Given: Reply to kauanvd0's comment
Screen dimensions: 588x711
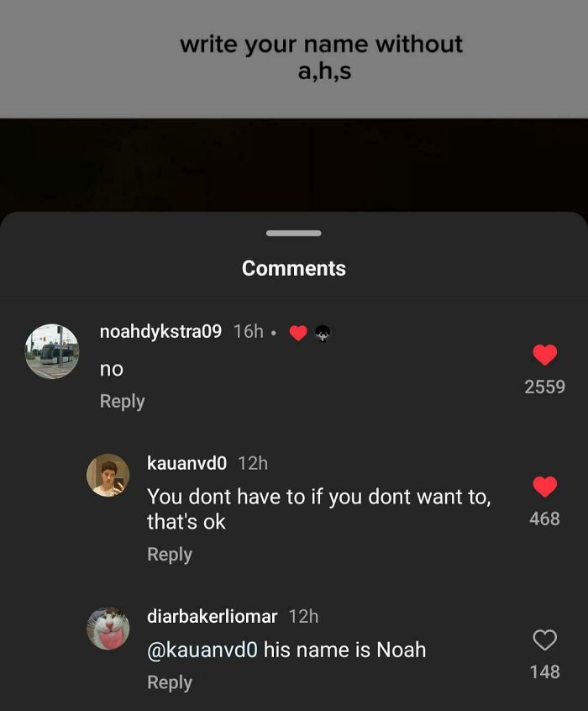Looking at the screenshot, I should point(170,555).
